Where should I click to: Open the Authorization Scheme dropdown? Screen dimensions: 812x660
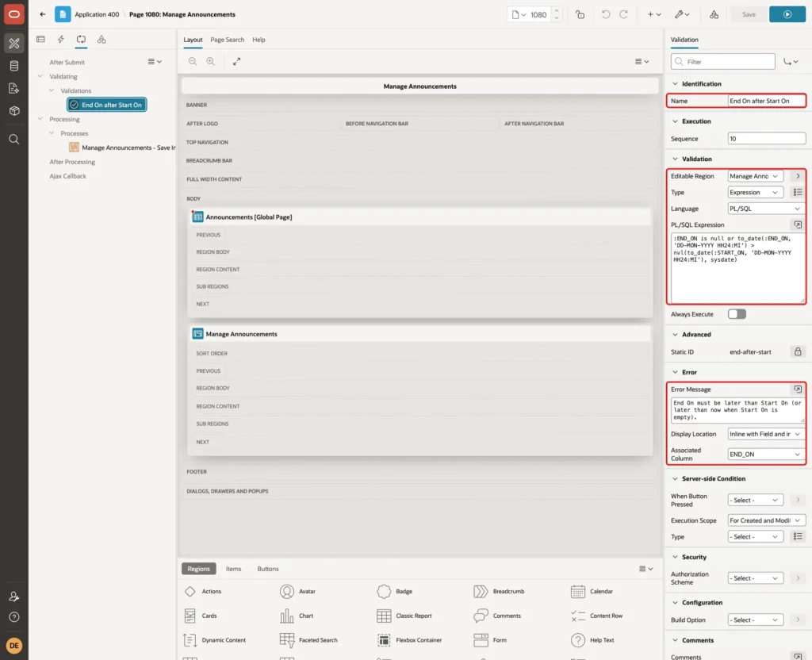point(755,577)
